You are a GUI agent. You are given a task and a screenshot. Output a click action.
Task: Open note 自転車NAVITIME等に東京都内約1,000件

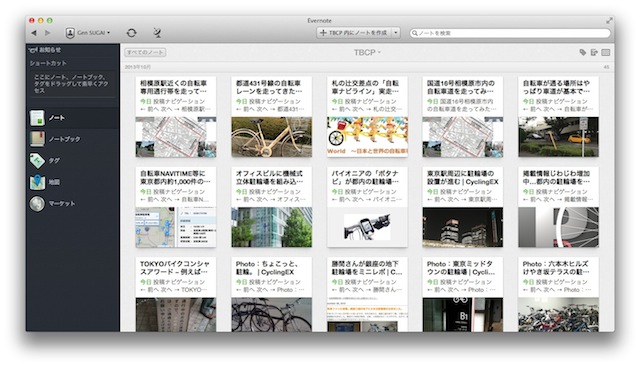[176, 207]
